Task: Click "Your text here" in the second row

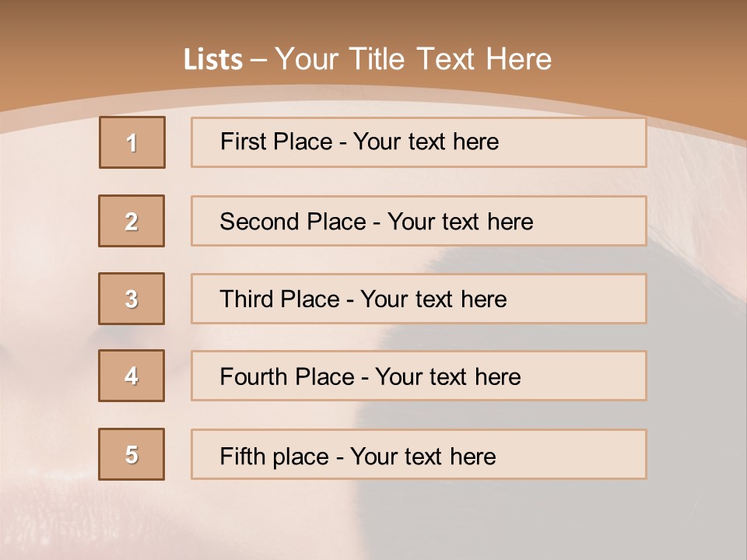Action: point(460,222)
